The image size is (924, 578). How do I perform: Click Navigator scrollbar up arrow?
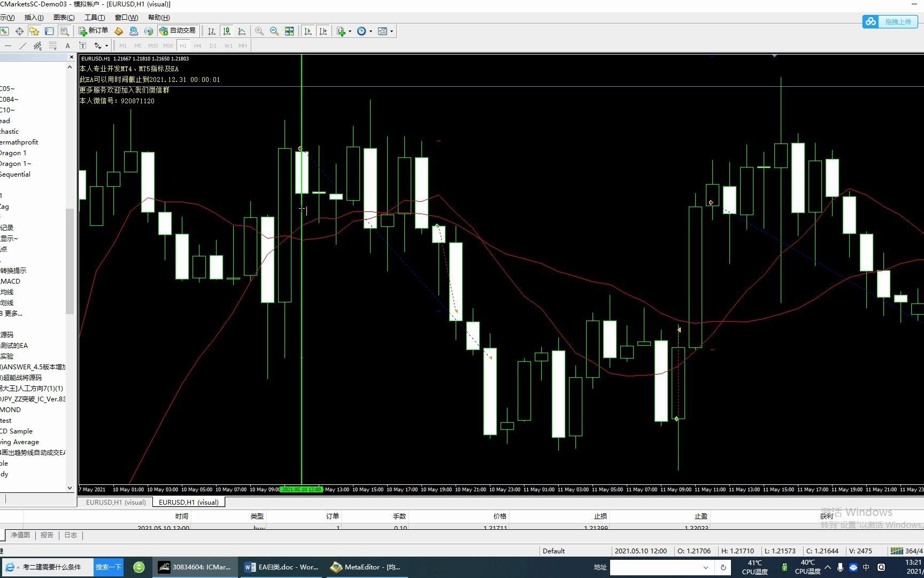[x=70, y=67]
